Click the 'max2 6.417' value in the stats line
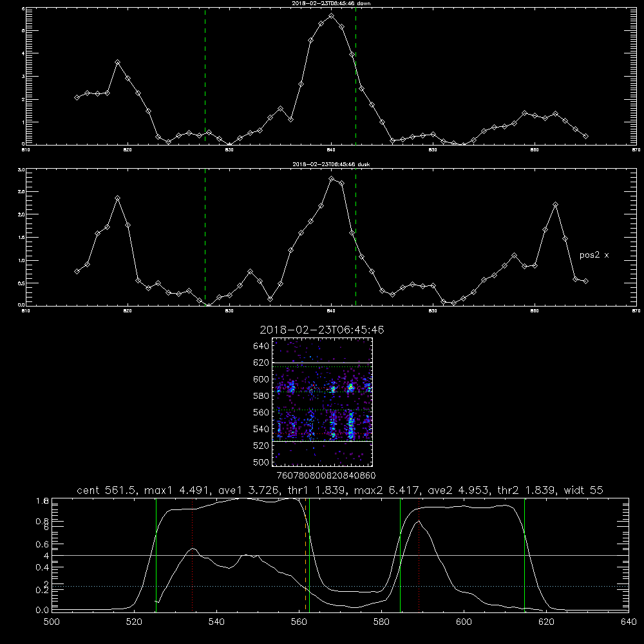The height and width of the screenshot is (644, 644). 386,490
